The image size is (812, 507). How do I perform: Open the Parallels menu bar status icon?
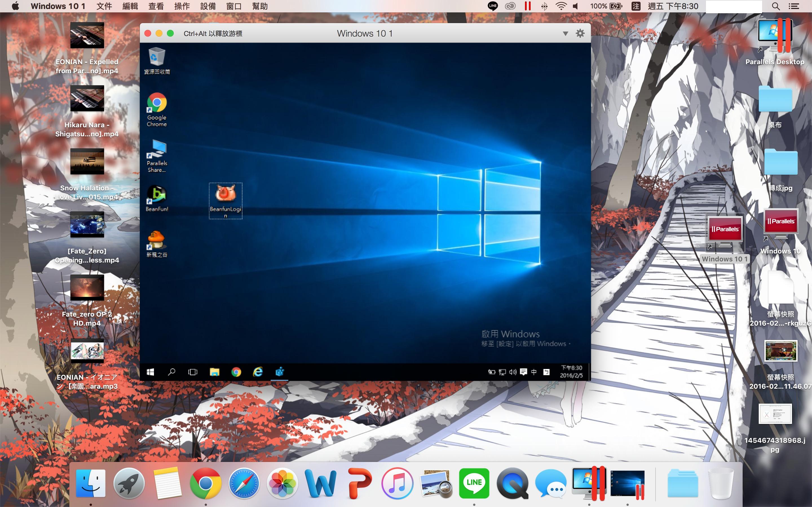pos(528,6)
